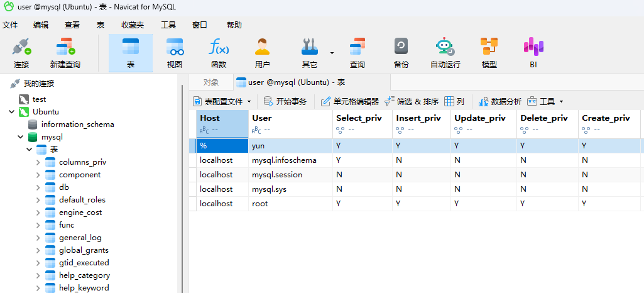Image resolution: width=644 pixels, height=293 pixels.
Task: Open the 连接 connection tool
Action: (21, 53)
